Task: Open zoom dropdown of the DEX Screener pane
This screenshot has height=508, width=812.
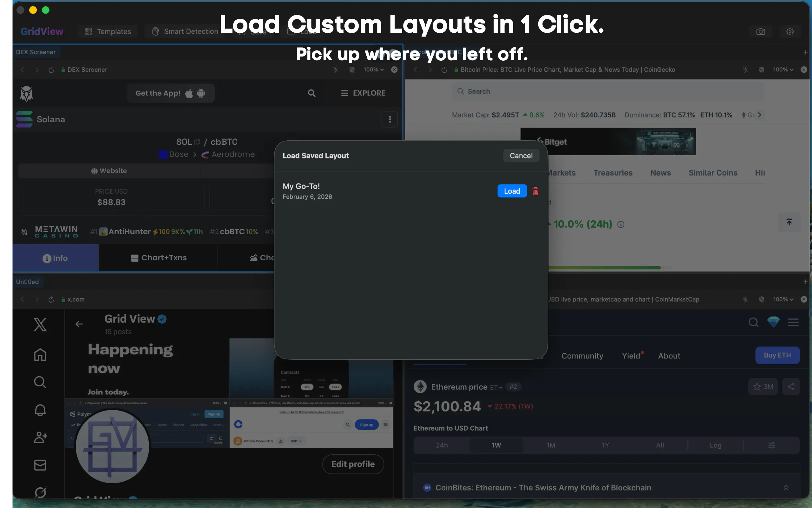Action: [x=373, y=70]
